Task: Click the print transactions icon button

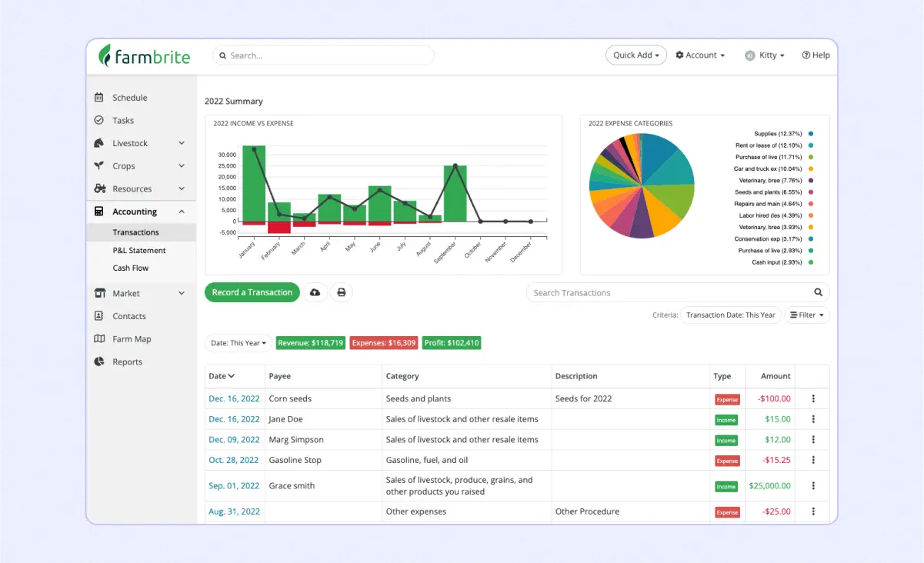Action: click(342, 292)
